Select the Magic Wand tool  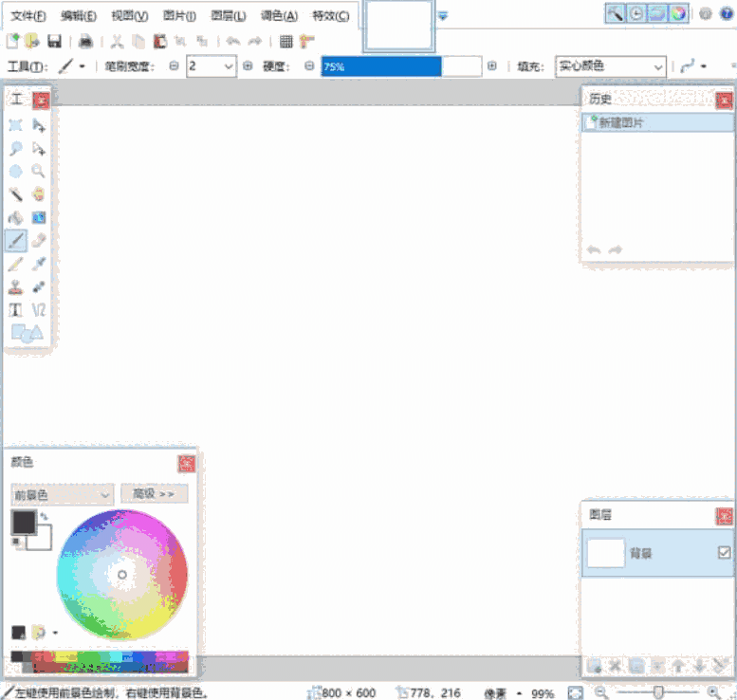pyautogui.click(x=15, y=194)
